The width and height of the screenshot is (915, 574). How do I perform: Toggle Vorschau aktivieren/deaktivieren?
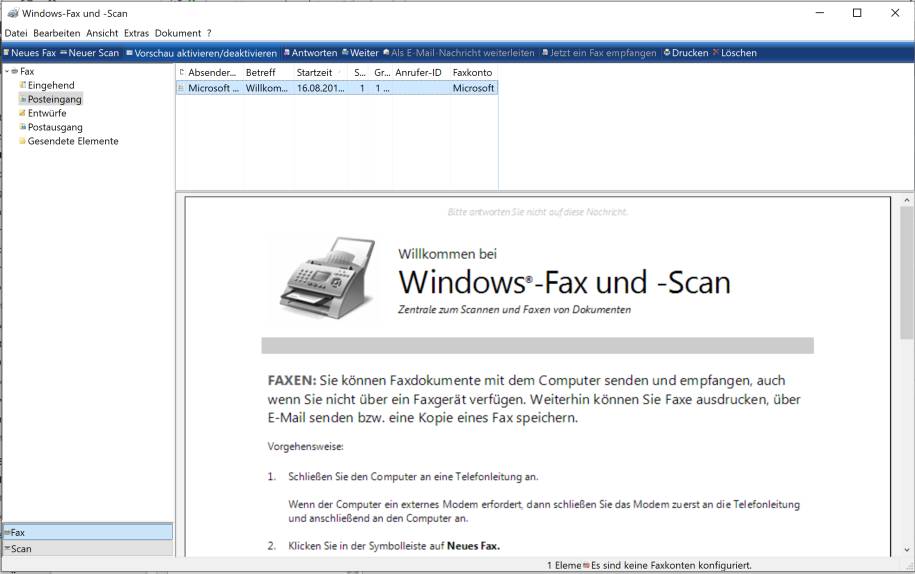(x=201, y=52)
